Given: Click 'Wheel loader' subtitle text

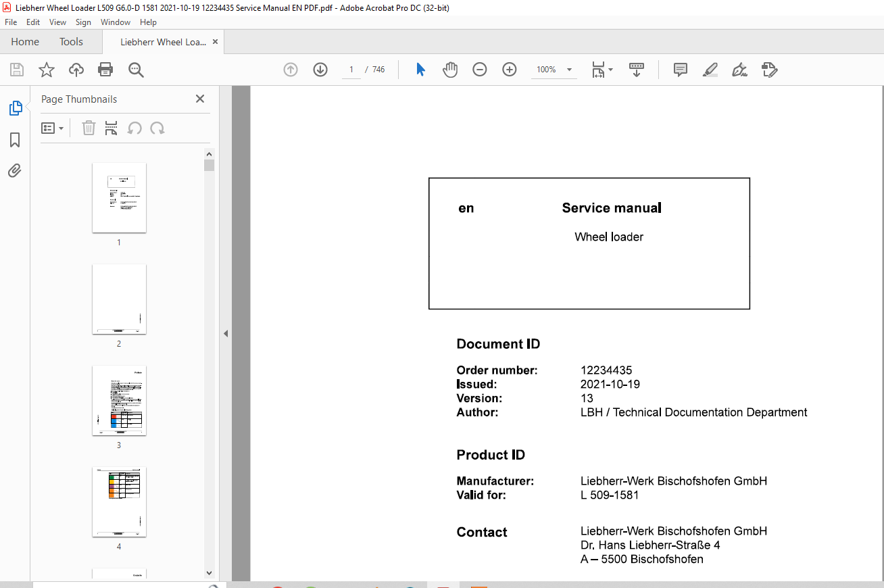Looking at the screenshot, I should (609, 237).
